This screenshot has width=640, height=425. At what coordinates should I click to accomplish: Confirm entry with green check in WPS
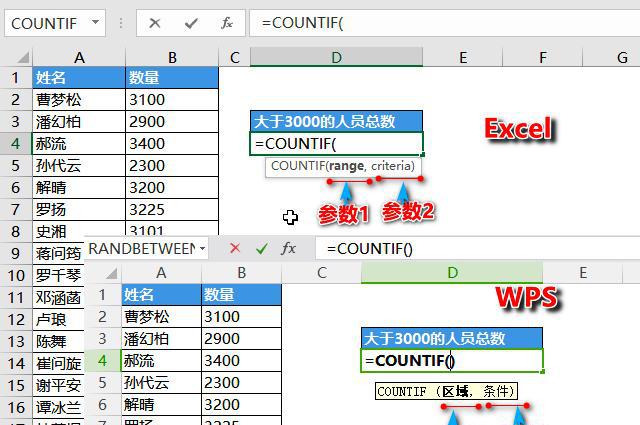pyautogui.click(x=262, y=248)
